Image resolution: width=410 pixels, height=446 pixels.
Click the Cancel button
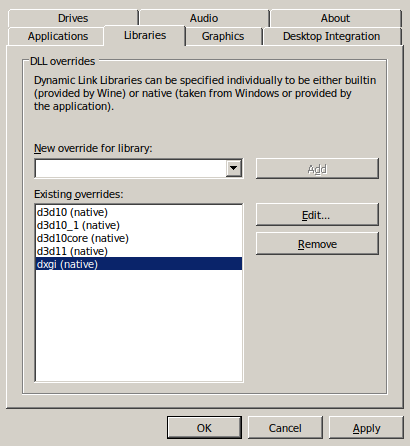point(285,428)
